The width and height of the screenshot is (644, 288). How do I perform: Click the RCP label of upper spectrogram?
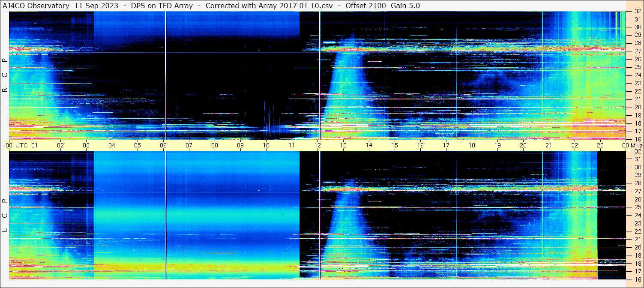(x=5, y=75)
